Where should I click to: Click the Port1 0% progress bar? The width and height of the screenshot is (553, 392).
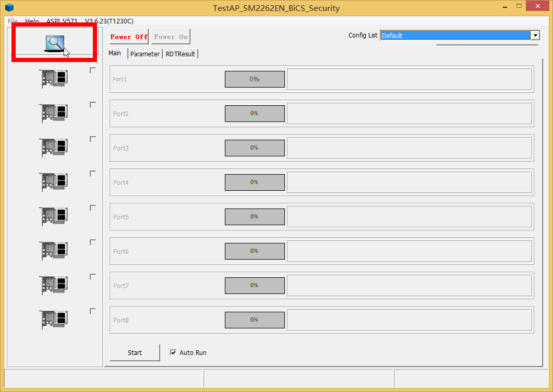(x=255, y=79)
